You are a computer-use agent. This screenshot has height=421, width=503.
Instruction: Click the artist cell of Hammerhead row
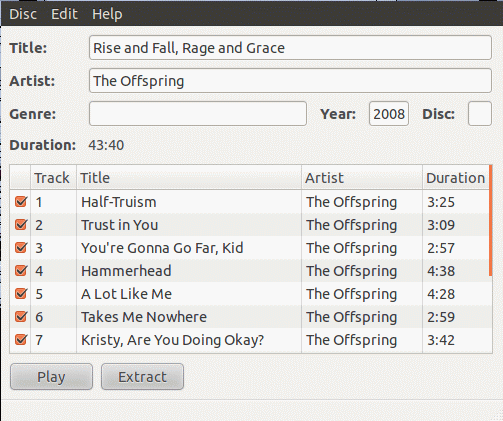coord(362,271)
